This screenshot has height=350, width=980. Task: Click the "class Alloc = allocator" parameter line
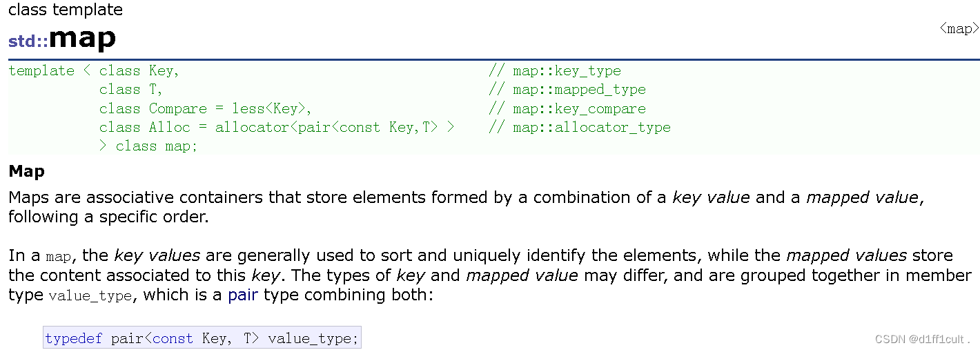coord(277,127)
